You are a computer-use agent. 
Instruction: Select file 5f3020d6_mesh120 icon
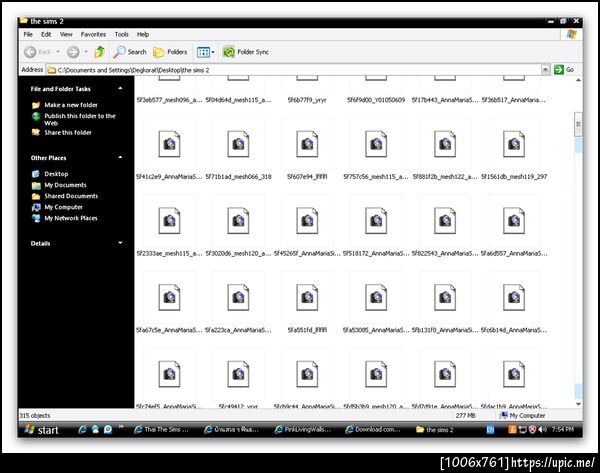pyautogui.click(x=238, y=220)
